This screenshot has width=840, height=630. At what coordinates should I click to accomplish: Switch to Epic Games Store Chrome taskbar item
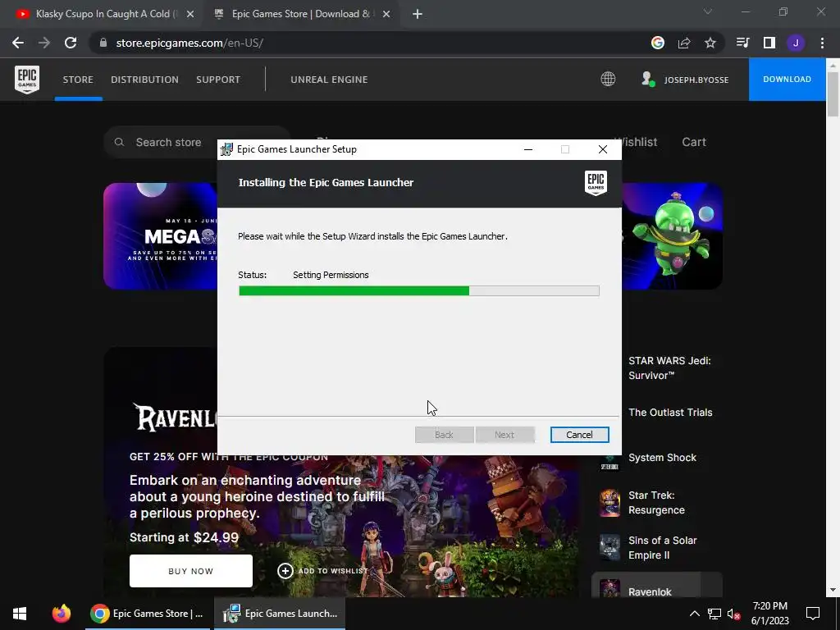tap(148, 614)
